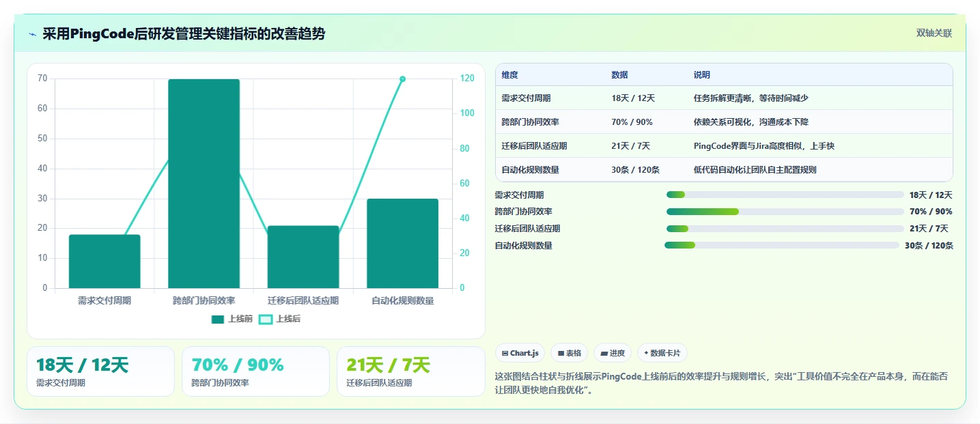Image resolution: width=980 pixels, height=424 pixels.
Task: Click the 迁移后团队适应期 bar in chart
Action: (303, 257)
